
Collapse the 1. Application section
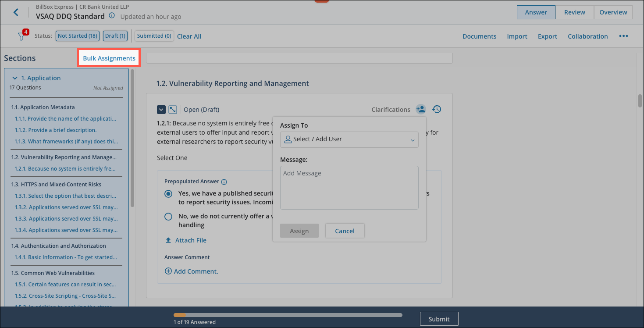tap(15, 78)
